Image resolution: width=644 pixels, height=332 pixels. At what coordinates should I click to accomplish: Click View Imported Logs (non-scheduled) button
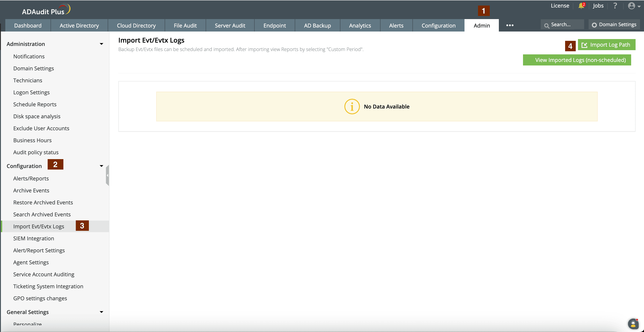[577, 60]
